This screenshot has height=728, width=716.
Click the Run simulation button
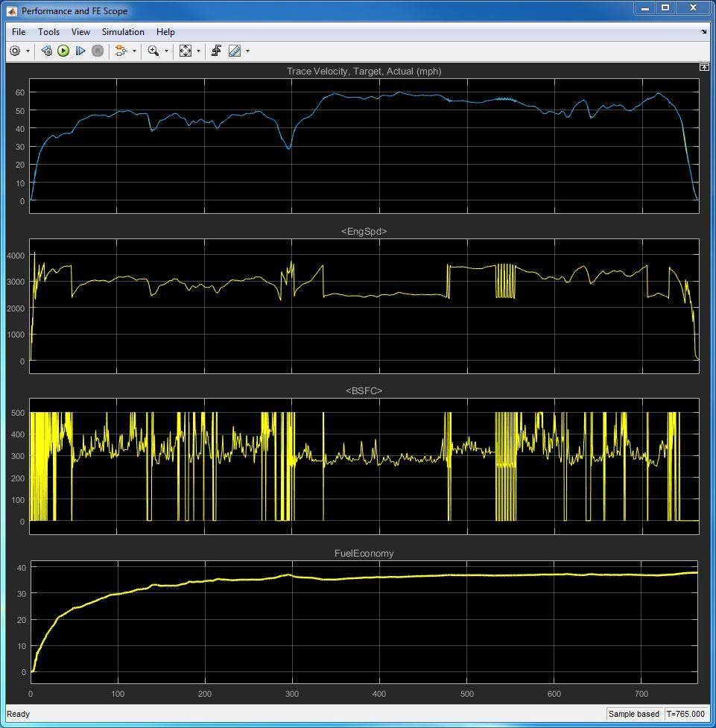point(63,51)
